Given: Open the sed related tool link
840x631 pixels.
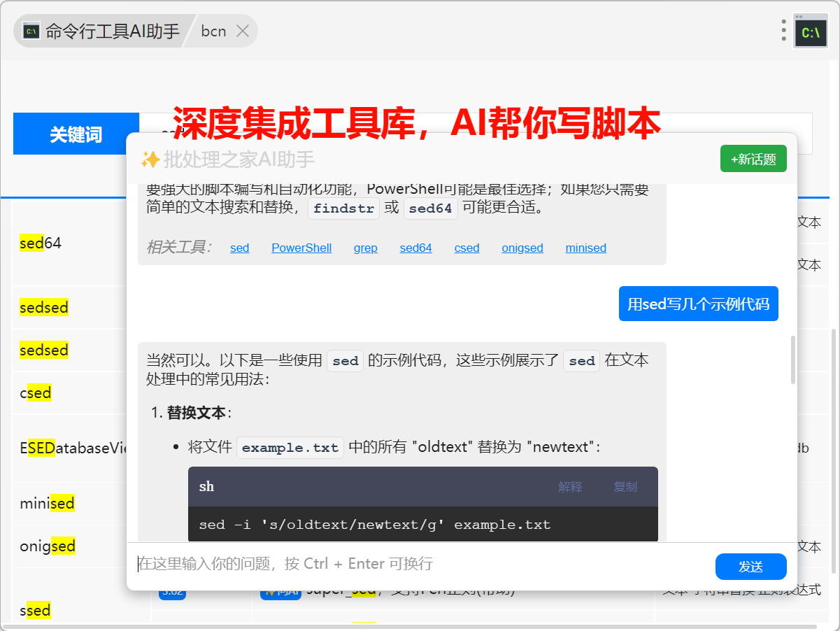Looking at the screenshot, I should coord(239,248).
